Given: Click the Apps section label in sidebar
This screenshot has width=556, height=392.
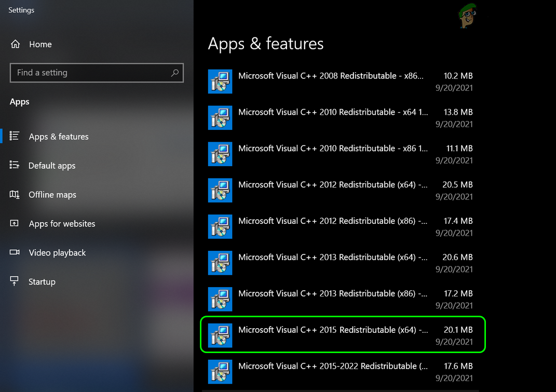Looking at the screenshot, I should [x=20, y=102].
